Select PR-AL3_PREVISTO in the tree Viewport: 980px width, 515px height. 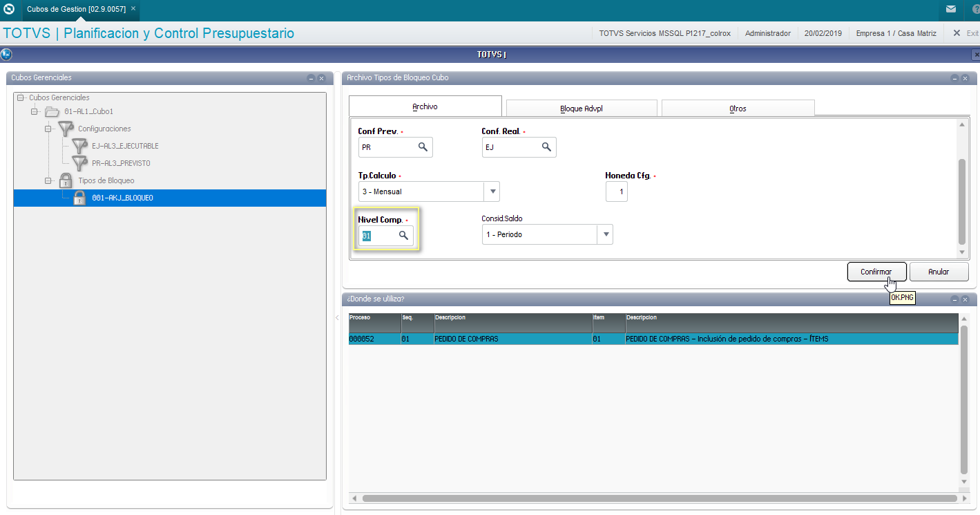tap(121, 163)
